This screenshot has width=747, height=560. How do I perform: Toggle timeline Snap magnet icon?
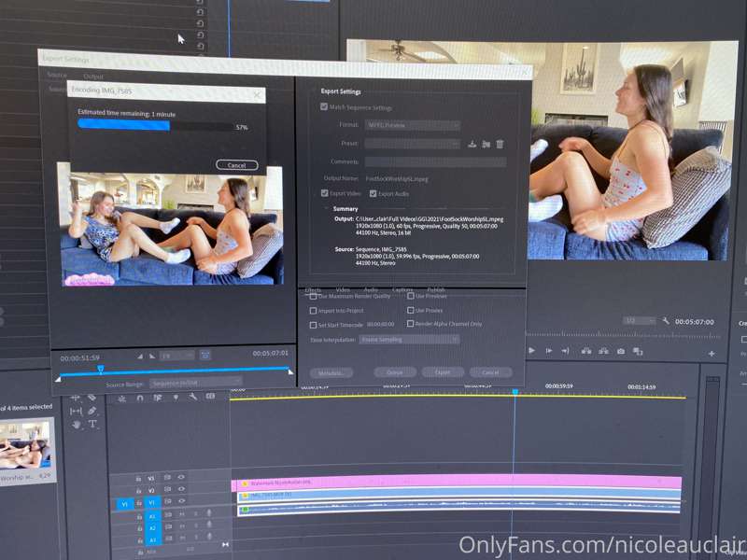[x=140, y=399]
